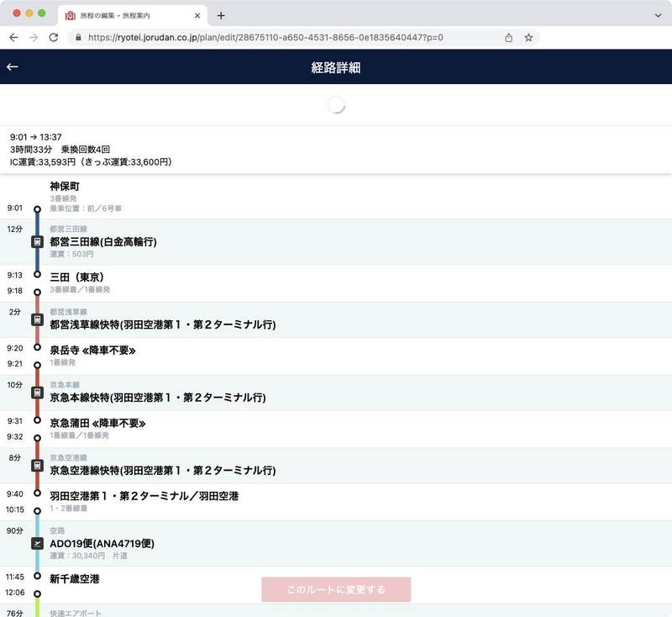Select the 新千歳空港 stop
The height and width of the screenshot is (617, 672).
(x=75, y=579)
